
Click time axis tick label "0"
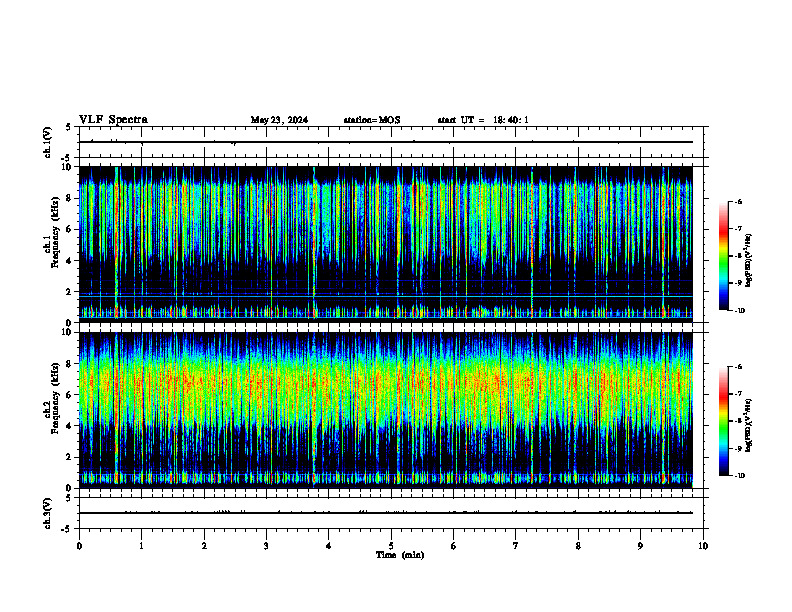[x=79, y=546]
